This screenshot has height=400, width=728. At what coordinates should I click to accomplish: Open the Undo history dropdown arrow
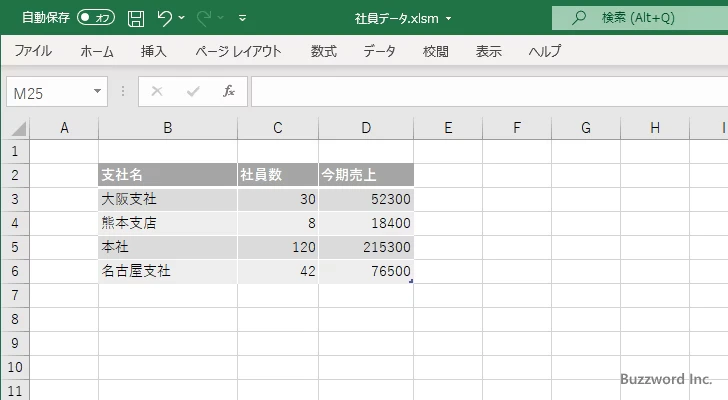point(182,18)
